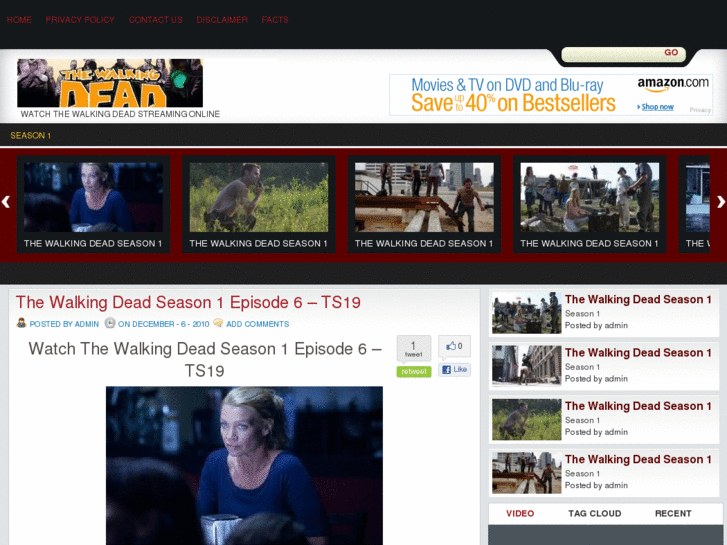
Task: Open the DISCLAIMER page
Action: [x=222, y=20]
